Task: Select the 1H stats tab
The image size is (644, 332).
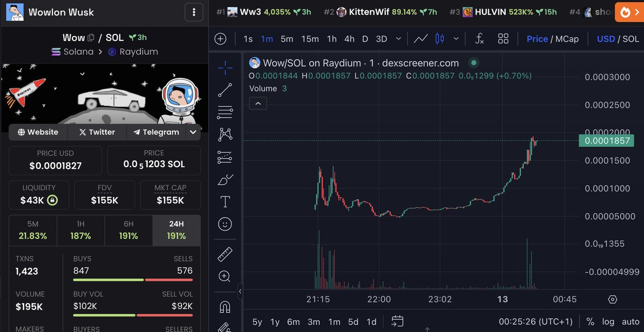Action: [80, 230]
